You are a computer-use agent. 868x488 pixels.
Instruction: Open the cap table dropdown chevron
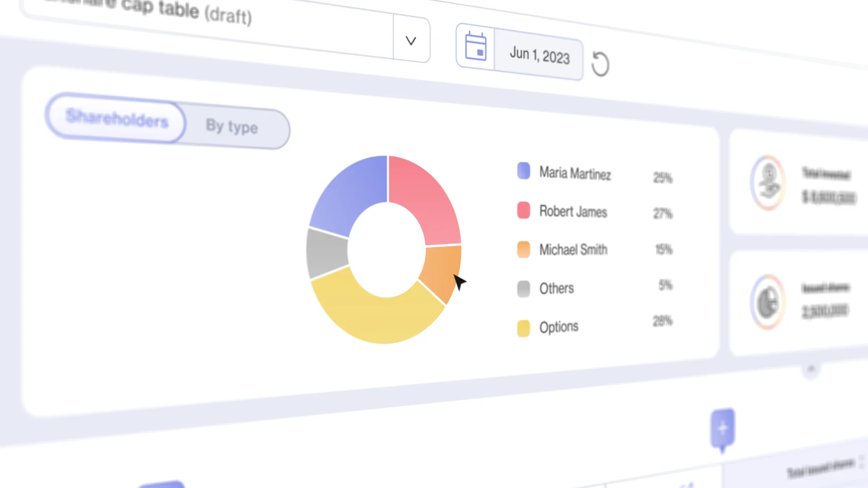411,41
